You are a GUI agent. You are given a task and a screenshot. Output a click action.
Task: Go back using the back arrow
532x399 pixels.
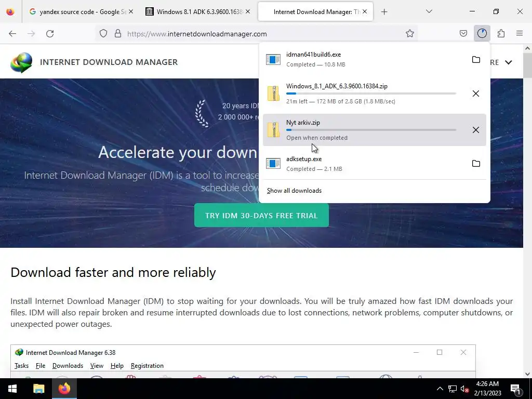(12, 34)
